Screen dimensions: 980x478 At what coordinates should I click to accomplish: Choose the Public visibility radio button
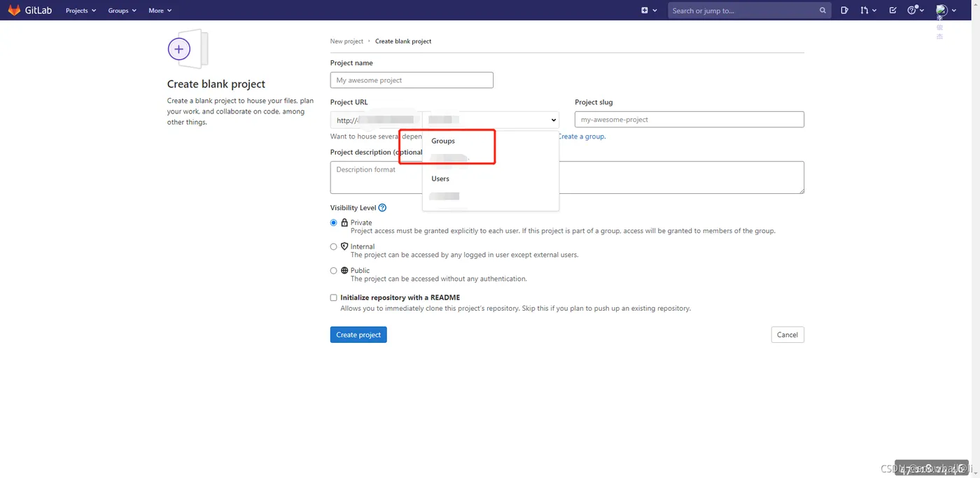[x=334, y=270]
